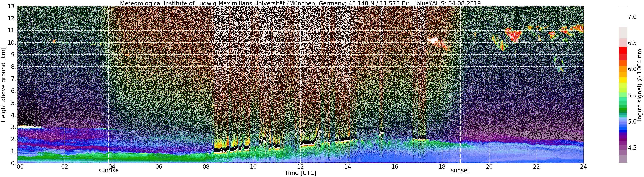The height and width of the screenshot is (177, 644).
Task: Click the time axis tick label '00'
Action: coord(20,167)
